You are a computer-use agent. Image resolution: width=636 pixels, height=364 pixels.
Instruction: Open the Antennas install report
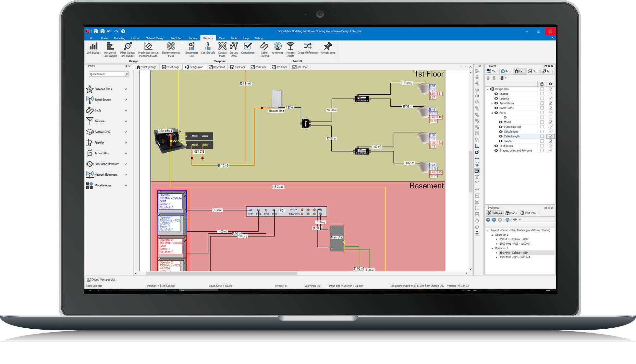[x=277, y=49]
